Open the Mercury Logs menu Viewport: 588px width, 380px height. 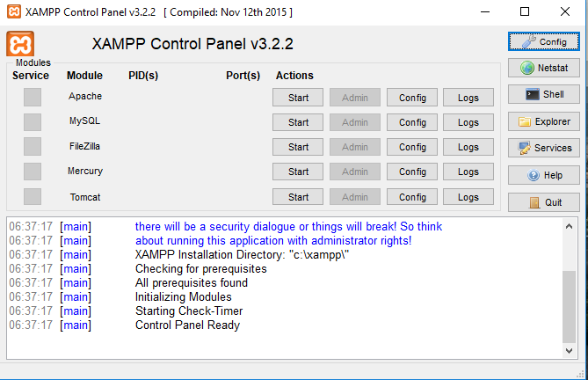pyautogui.click(x=468, y=172)
